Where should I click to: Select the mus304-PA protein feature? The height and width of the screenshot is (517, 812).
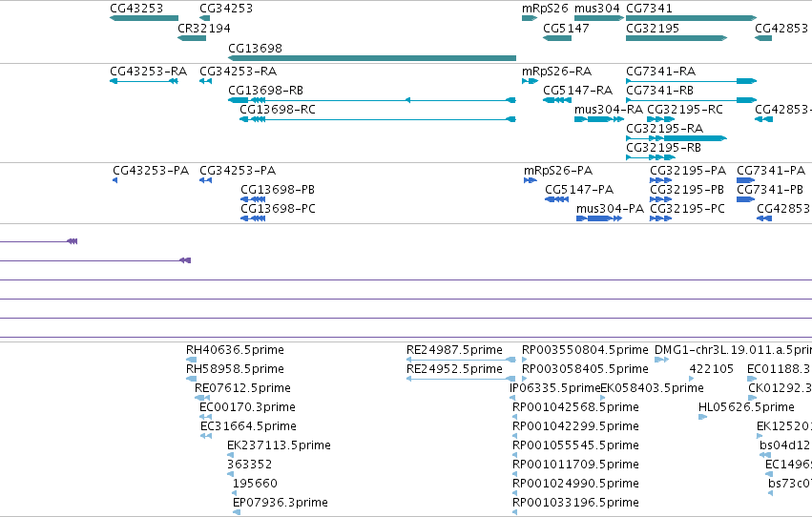tap(599, 218)
